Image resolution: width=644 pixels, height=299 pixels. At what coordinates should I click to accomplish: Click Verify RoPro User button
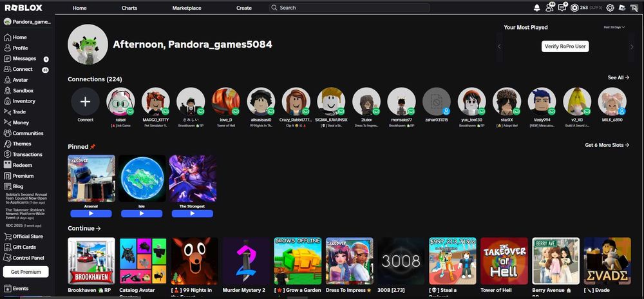(x=565, y=46)
